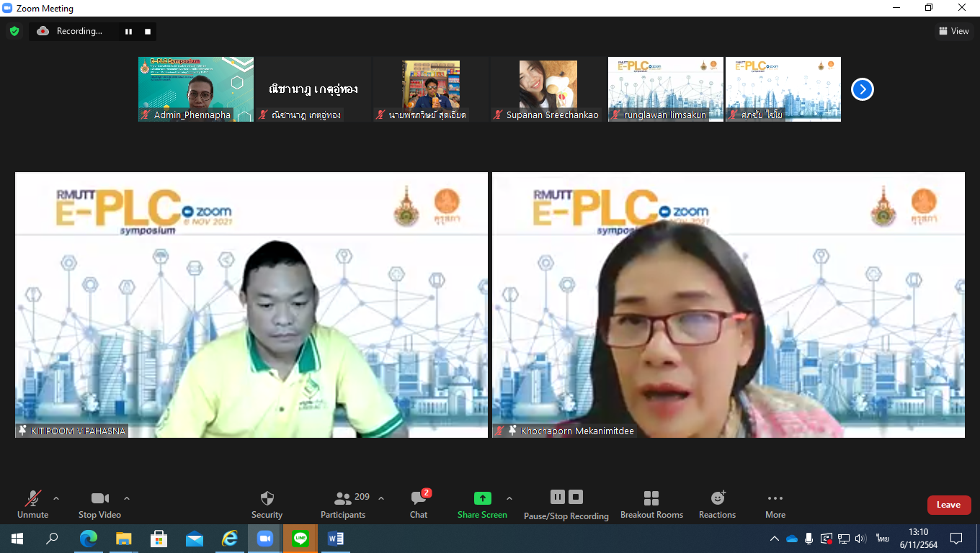This screenshot has height=553, width=980.
Task: Click the network tray icon
Action: pyautogui.click(x=843, y=539)
